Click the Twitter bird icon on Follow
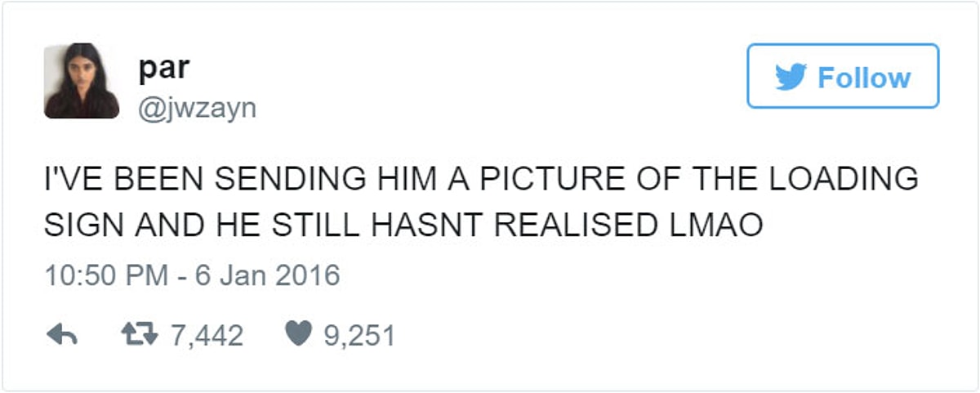The image size is (980, 393). [x=790, y=77]
